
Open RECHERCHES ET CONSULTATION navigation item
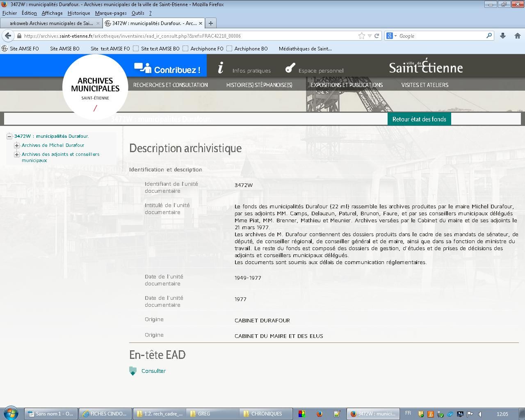pyautogui.click(x=170, y=85)
